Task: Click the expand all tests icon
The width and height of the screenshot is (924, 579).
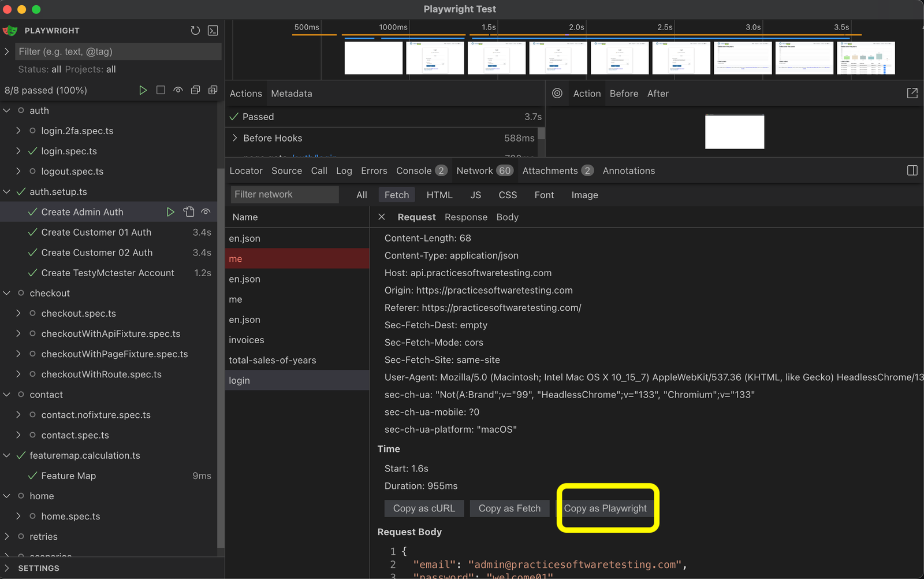Action: tap(213, 90)
